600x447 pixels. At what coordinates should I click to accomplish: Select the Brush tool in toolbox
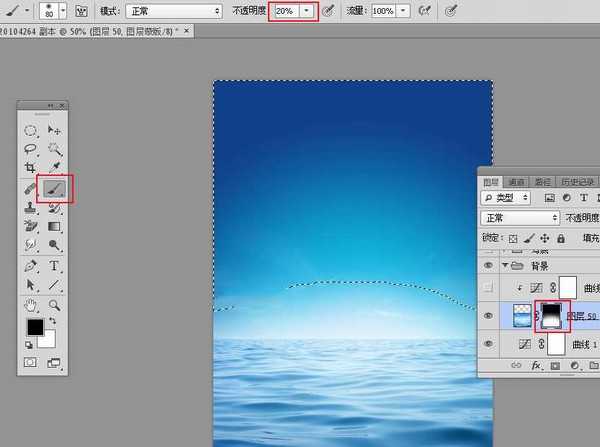[x=54, y=187]
